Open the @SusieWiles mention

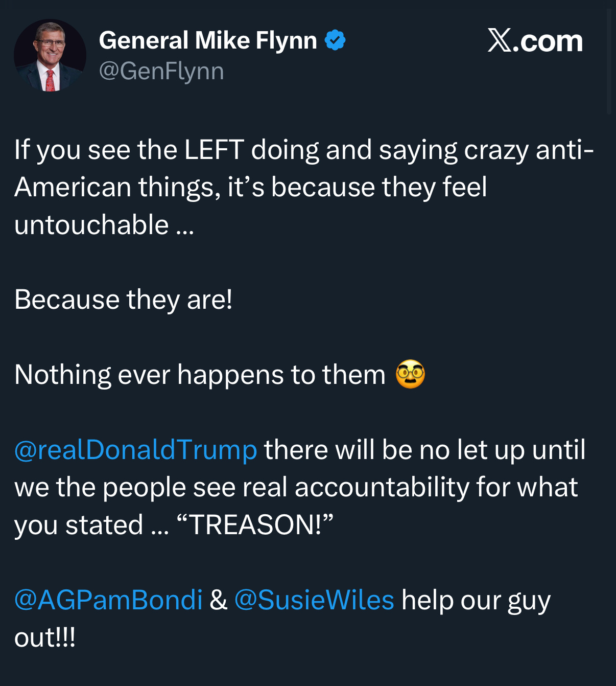314,600
